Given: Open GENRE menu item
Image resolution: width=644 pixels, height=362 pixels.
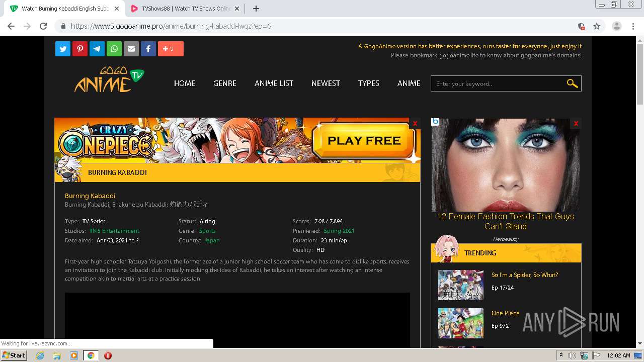Looking at the screenshot, I should point(225,83).
